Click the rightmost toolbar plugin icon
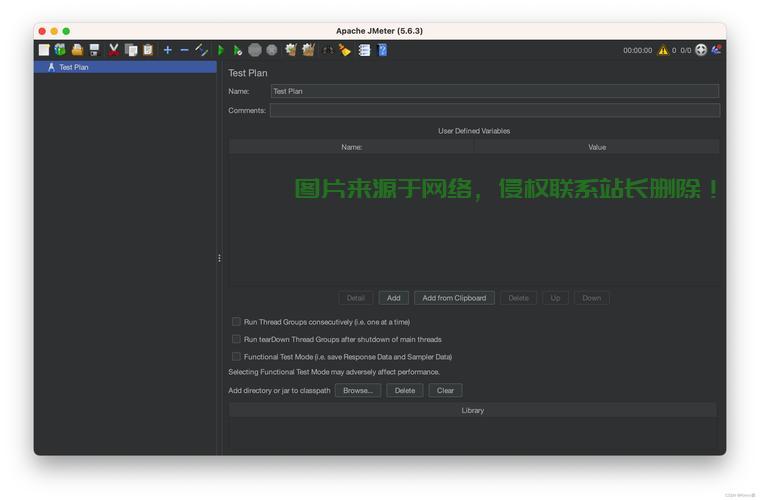 pyautogui.click(x=716, y=49)
